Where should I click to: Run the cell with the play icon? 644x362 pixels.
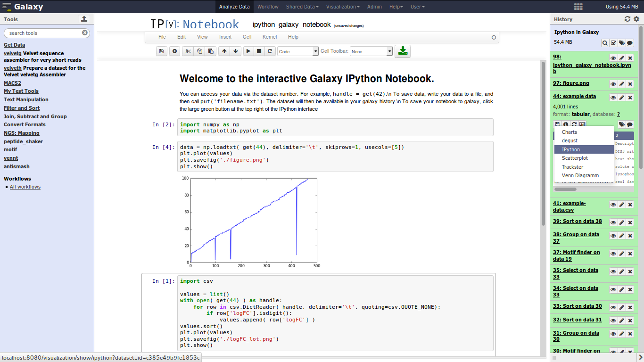(x=248, y=51)
